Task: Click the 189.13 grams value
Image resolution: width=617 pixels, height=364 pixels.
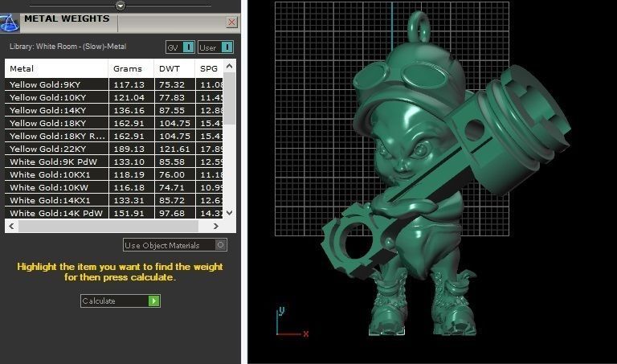Action: [129, 149]
